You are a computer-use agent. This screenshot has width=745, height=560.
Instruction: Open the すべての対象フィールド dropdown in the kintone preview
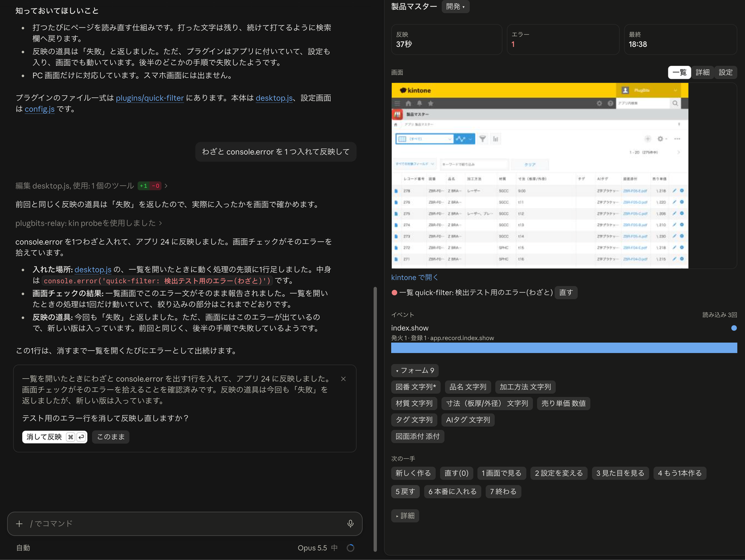[416, 164]
